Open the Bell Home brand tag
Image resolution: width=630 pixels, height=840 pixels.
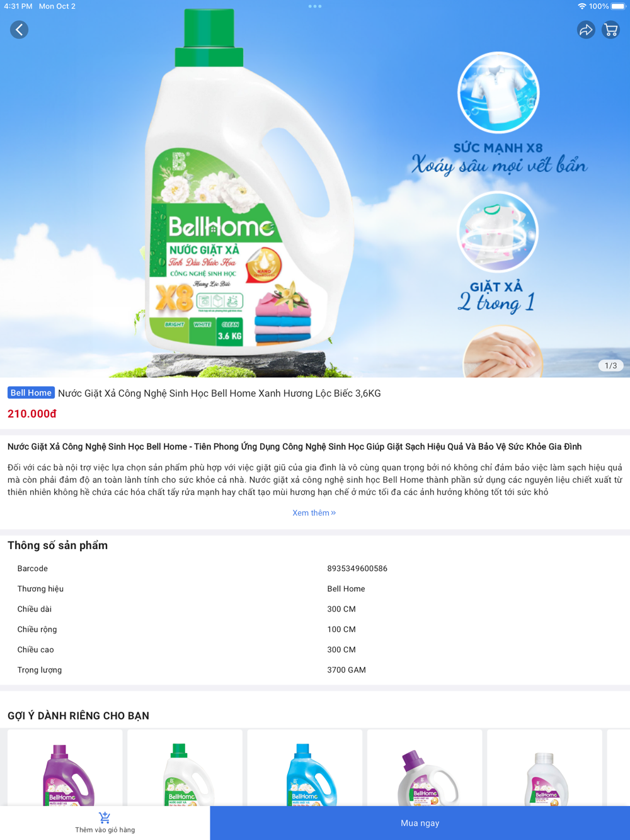tap(31, 393)
